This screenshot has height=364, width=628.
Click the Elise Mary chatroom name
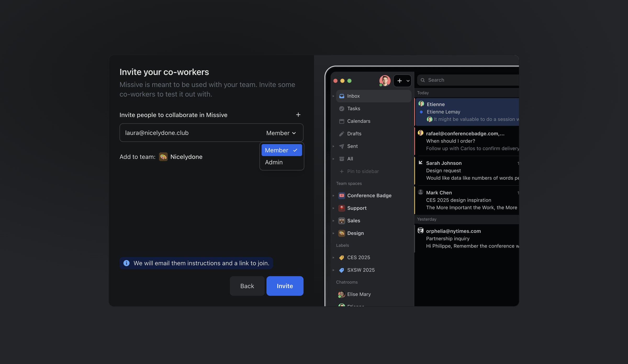click(x=359, y=294)
